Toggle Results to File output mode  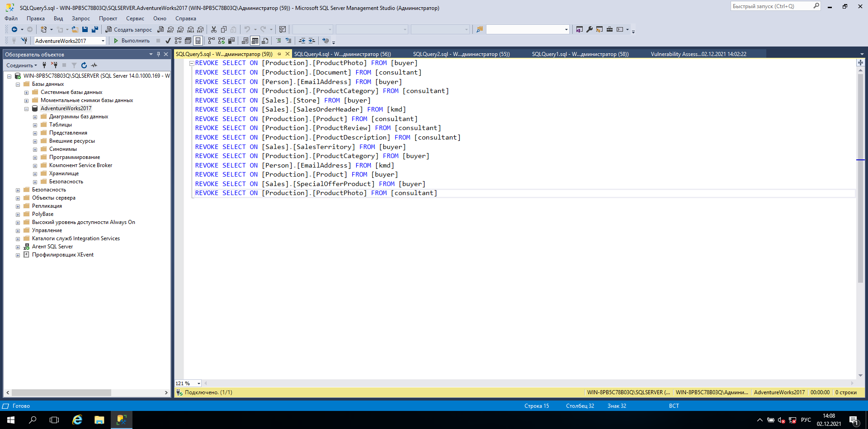(x=265, y=41)
